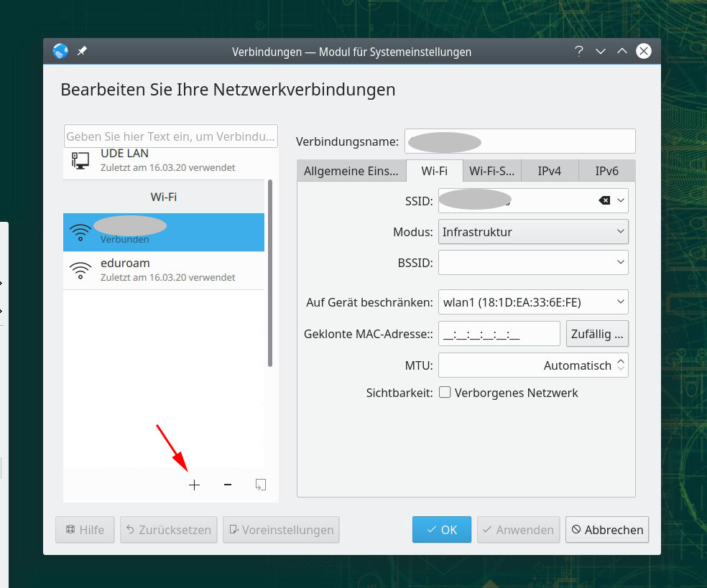
Task: Clear the SSID field with backspace icon
Action: pos(604,201)
